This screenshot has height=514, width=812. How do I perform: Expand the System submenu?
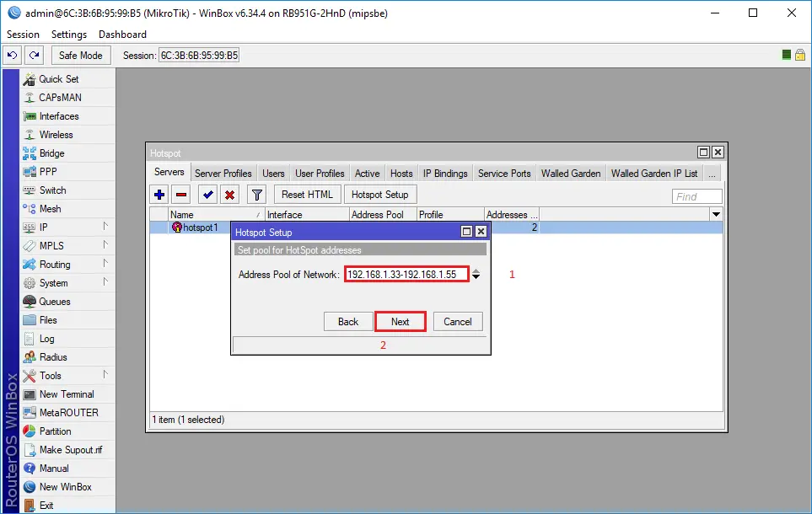105,282
